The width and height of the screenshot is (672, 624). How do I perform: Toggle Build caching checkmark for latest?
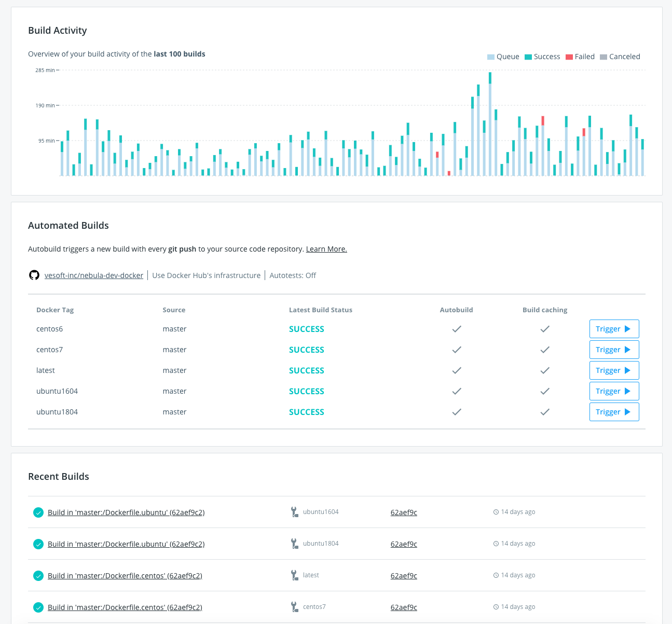(x=545, y=370)
